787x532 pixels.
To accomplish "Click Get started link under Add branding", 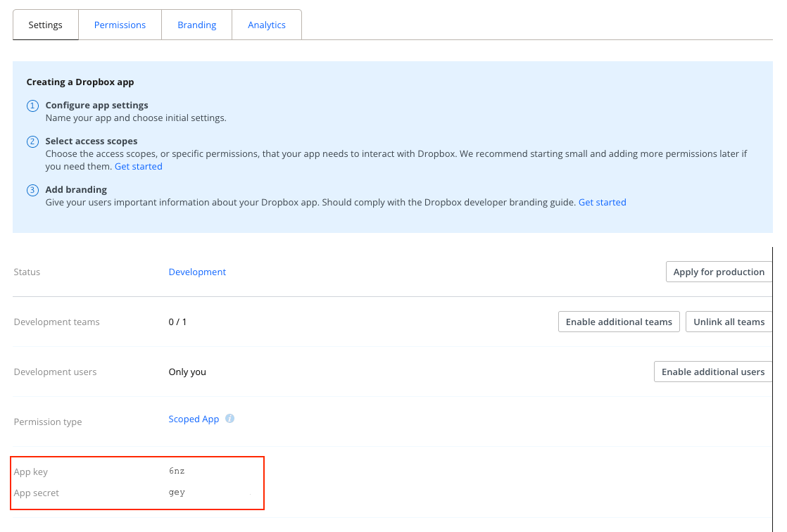I will tap(603, 202).
